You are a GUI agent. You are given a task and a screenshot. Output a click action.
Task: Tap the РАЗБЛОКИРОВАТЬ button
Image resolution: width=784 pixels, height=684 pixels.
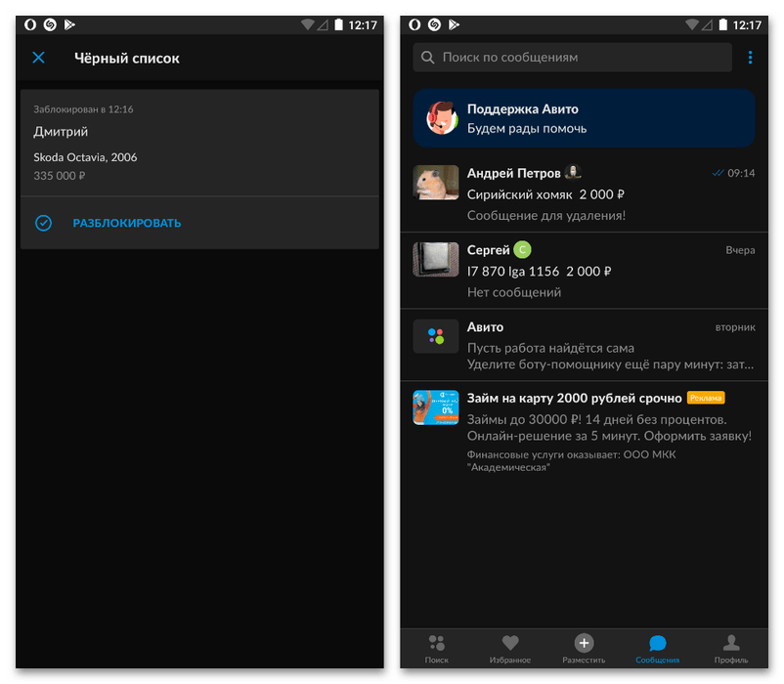tap(126, 223)
